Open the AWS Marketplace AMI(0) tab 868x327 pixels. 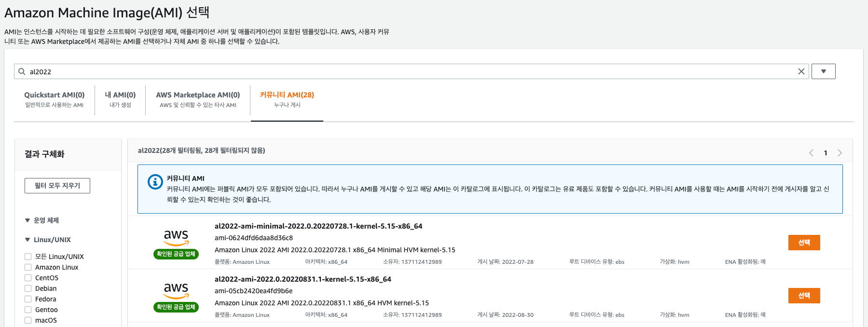click(x=198, y=99)
